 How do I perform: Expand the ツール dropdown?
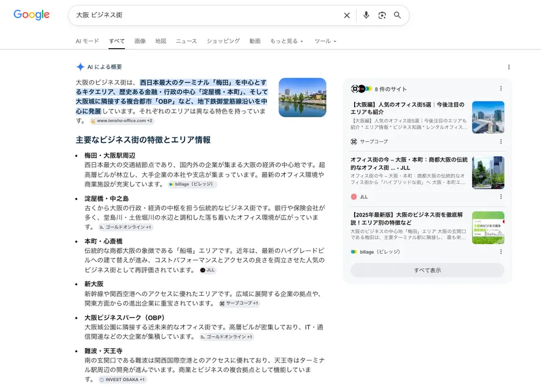pos(325,41)
